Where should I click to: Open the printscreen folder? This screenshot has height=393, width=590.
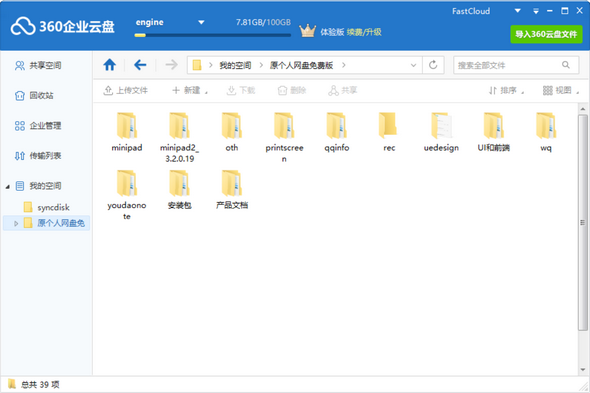click(x=284, y=137)
